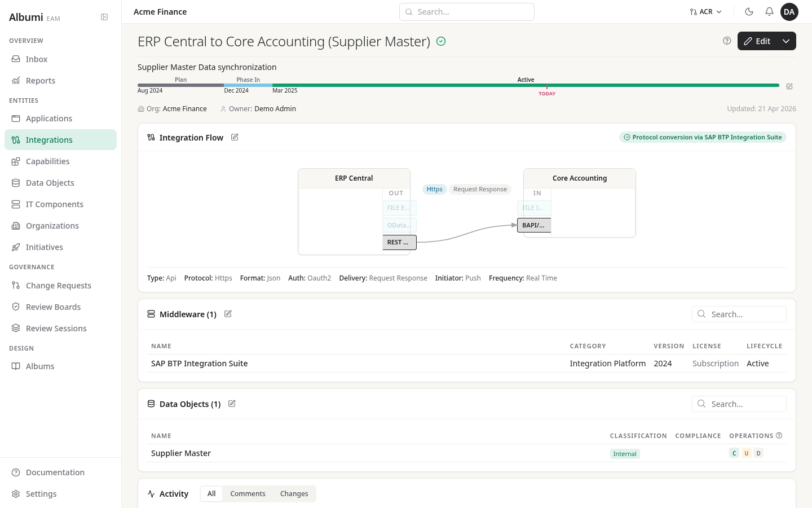Open SAP BTP Integration Suite row
This screenshot has width=812, height=508.
pyautogui.click(x=467, y=364)
